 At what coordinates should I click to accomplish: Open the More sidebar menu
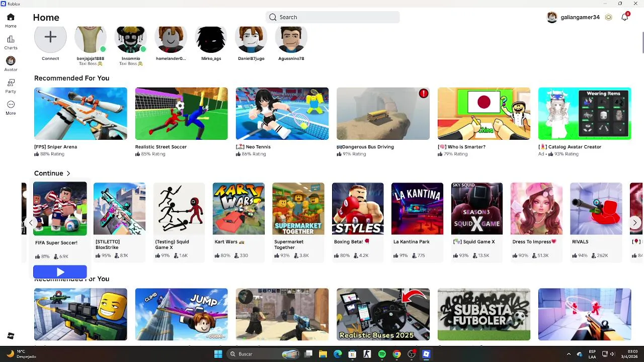coord(11,108)
